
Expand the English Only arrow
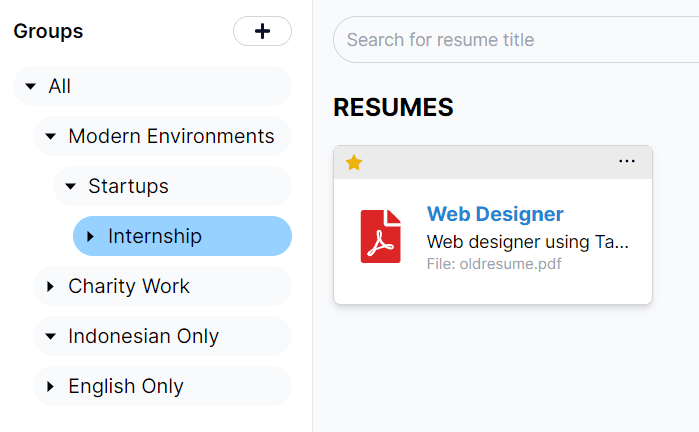pyautogui.click(x=50, y=386)
